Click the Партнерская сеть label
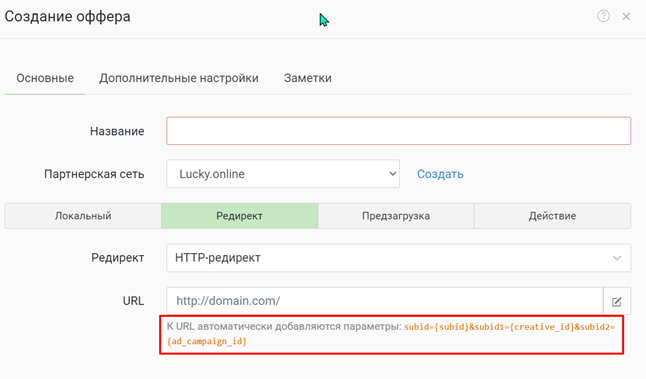The height and width of the screenshot is (379, 646). (94, 174)
